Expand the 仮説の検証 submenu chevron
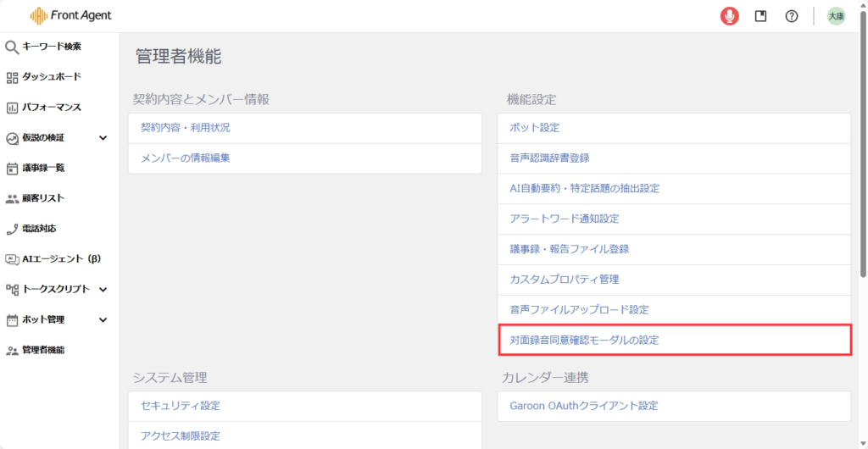The image size is (868, 449). tap(103, 138)
